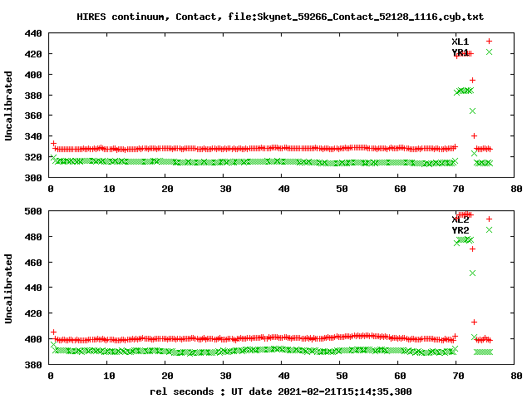This screenshot has height=399, width=532.
Task: Click the 440 tick label in the XL1/YR1 plot
Action: click(33, 33)
